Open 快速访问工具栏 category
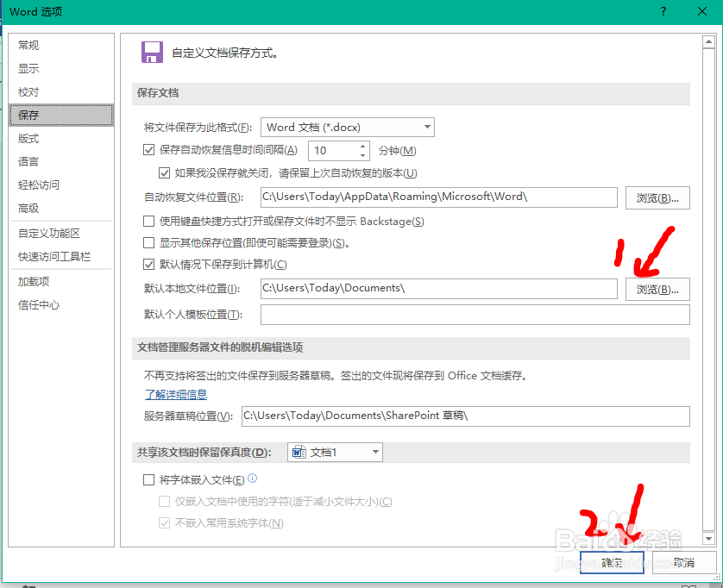723x588 pixels. pyautogui.click(x=61, y=257)
